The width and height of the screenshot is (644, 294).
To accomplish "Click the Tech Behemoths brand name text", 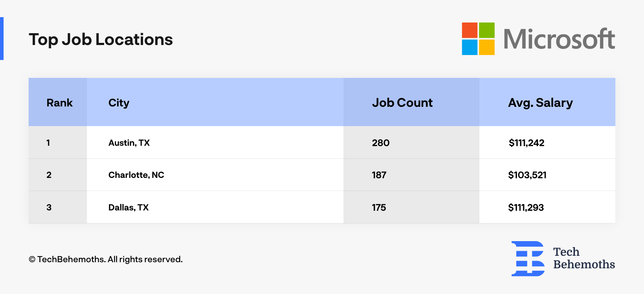I will 584,258.
